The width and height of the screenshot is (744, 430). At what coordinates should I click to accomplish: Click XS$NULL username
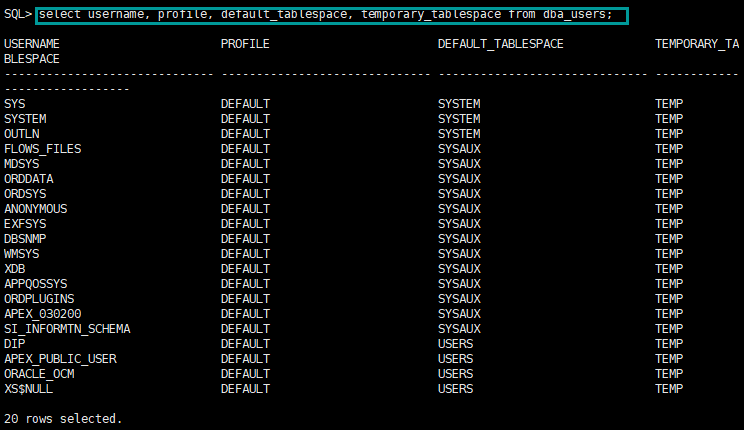pyautogui.click(x=28, y=389)
